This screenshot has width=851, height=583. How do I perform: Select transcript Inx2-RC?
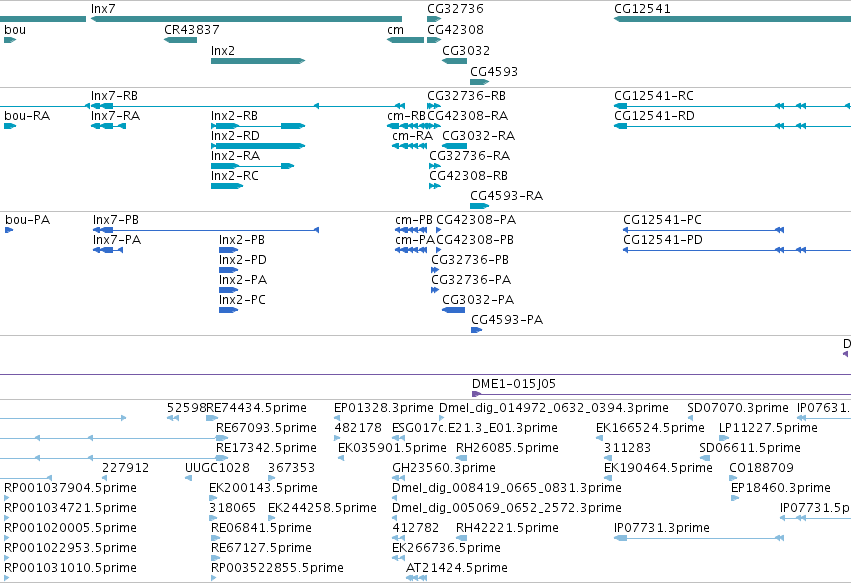pyautogui.click(x=227, y=186)
